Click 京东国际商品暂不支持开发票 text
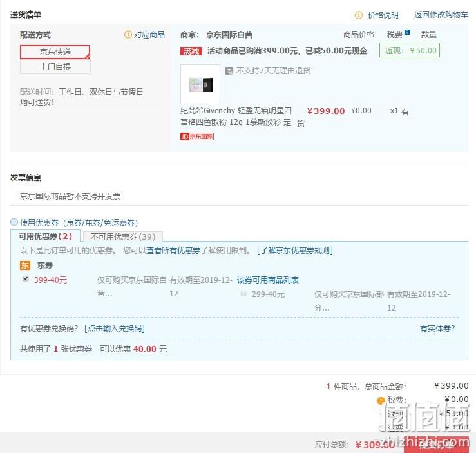 pos(70,196)
